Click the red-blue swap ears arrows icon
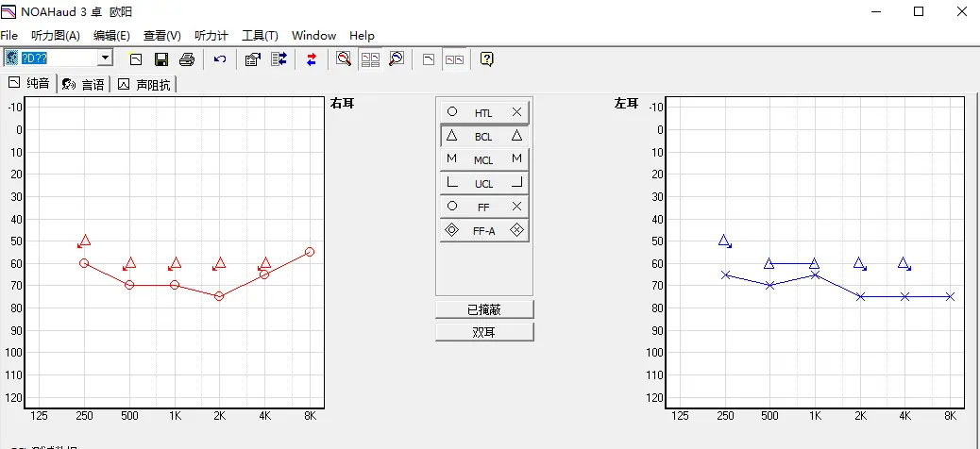This screenshot has height=449, width=980. coord(312,59)
